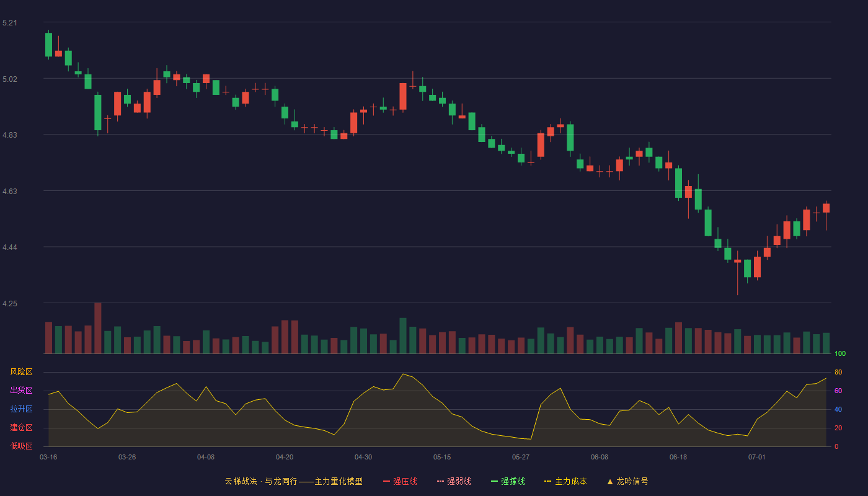
Task: Toggle the 主力成本 legend item
Action: (x=565, y=481)
